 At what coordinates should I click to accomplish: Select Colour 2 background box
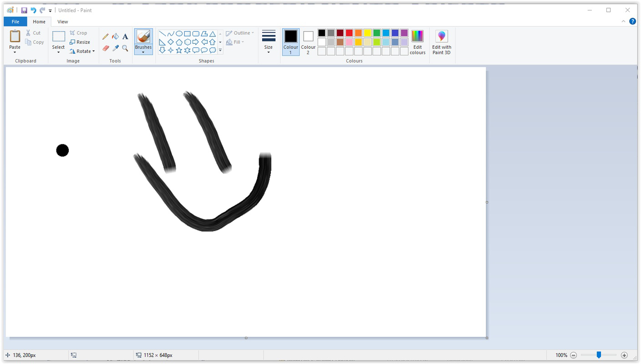(308, 42)
